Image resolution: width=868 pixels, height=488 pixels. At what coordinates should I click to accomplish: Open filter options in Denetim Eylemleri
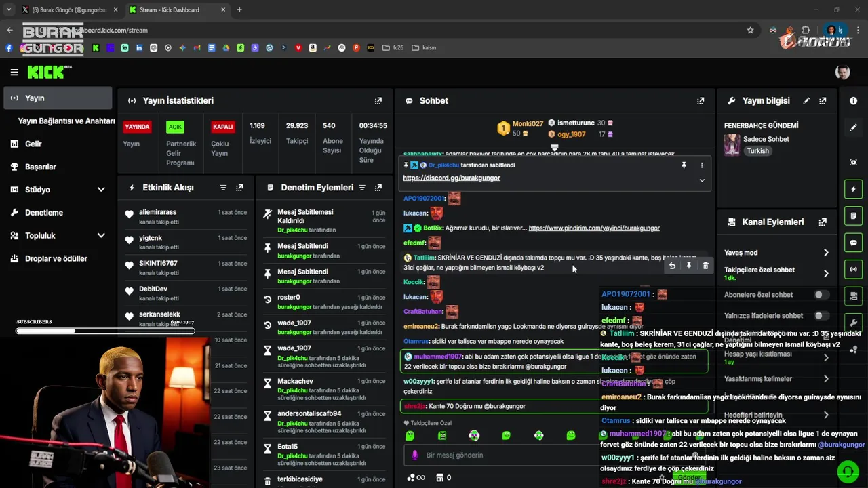click(x=362, y=188)
